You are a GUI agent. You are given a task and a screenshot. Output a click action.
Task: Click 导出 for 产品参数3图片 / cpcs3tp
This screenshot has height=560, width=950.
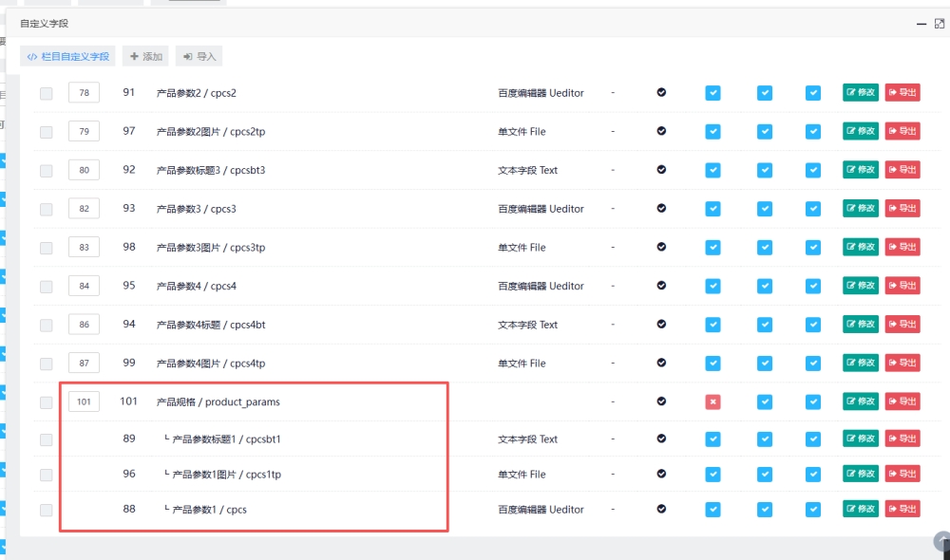pos(902,247)
